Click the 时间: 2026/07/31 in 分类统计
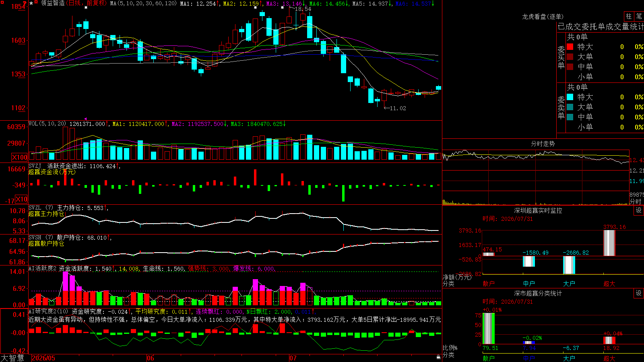 tap(508, 302)
